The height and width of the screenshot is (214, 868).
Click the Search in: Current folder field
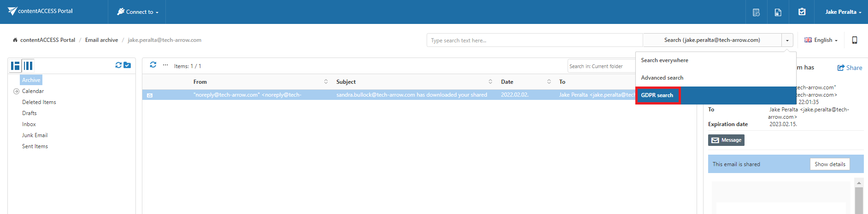coord(601,66)
